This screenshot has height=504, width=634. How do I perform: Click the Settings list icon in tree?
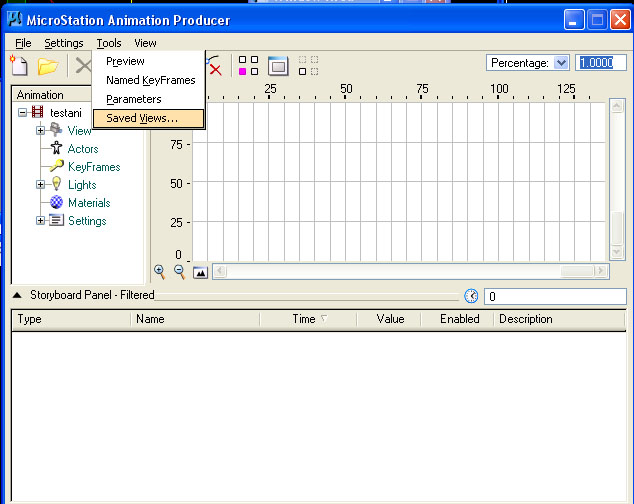(56, 220)
